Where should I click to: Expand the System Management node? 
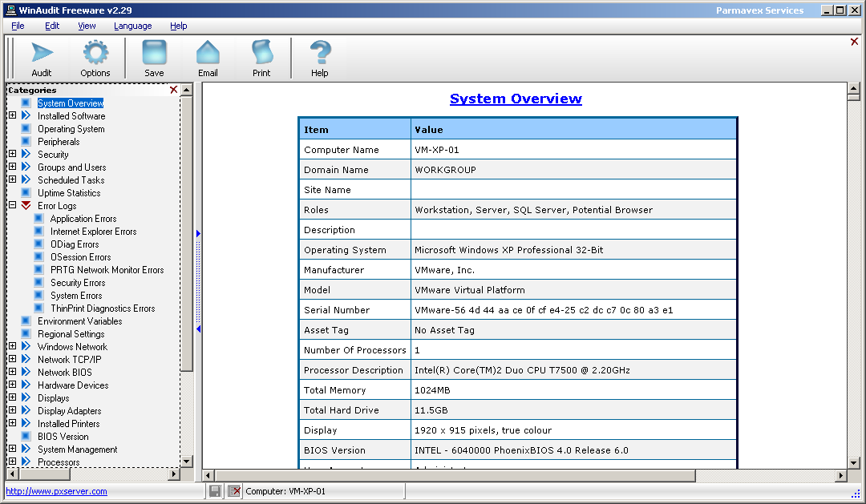pos(12,449)
